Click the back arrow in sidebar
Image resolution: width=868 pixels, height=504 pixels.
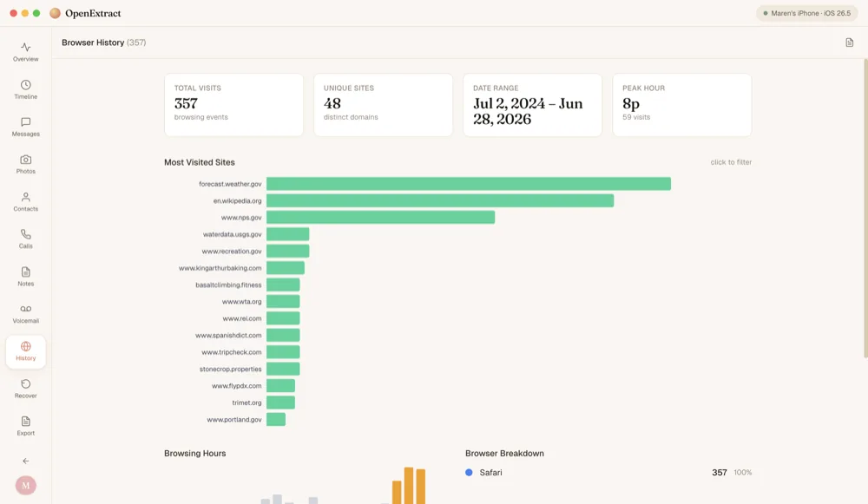25,461
